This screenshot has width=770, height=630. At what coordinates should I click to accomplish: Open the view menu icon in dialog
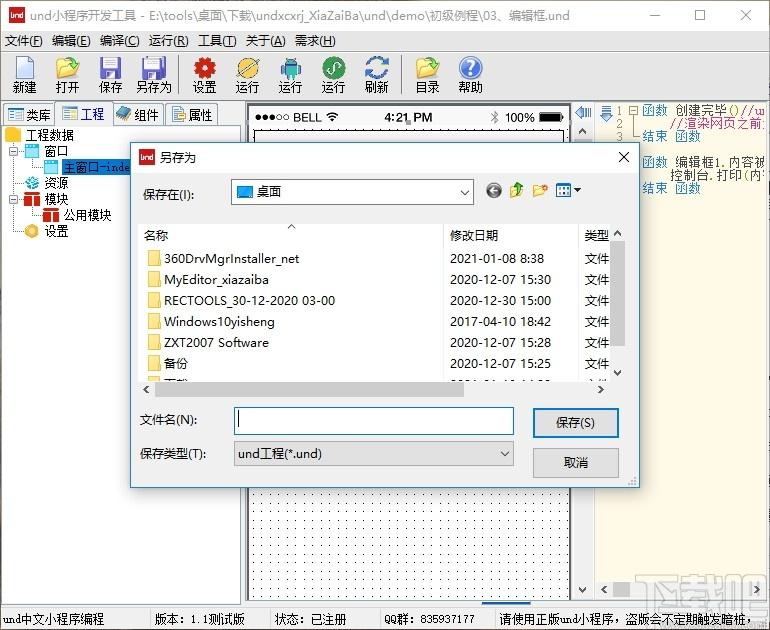tap(568, 190)
